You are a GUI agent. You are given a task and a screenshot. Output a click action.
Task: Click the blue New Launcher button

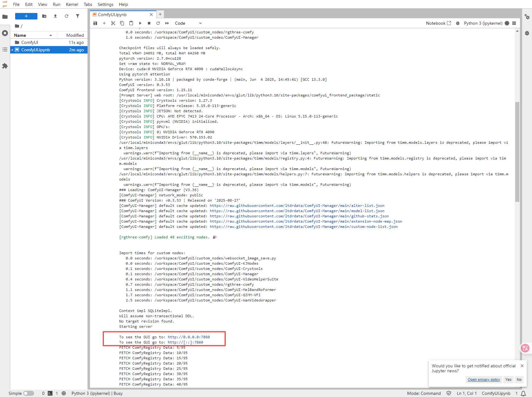(x=26, y=16)
